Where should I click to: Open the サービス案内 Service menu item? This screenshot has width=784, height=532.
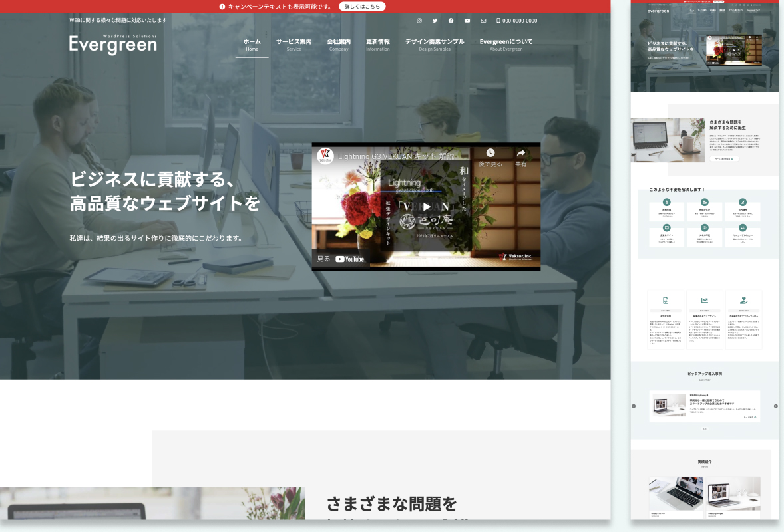click(x=294, y=45)
